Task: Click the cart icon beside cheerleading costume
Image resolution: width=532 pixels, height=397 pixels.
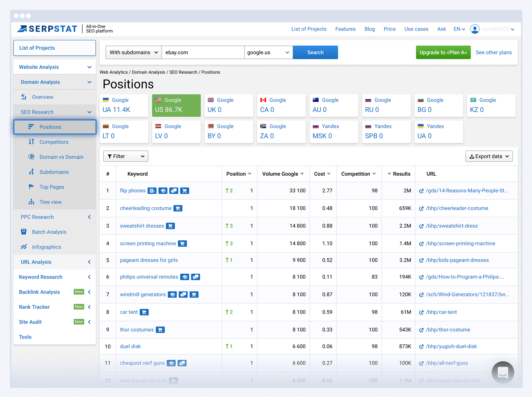Action: pos(178,208)
